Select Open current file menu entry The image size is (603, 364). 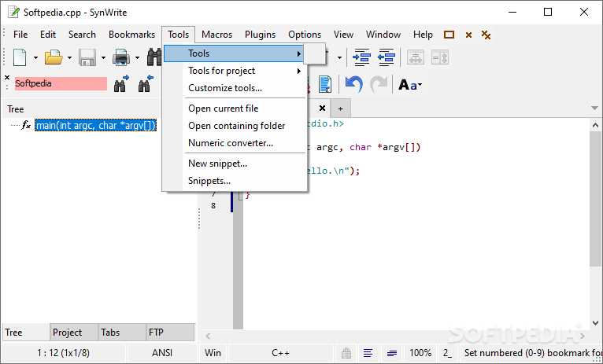(x=235, y=108)
